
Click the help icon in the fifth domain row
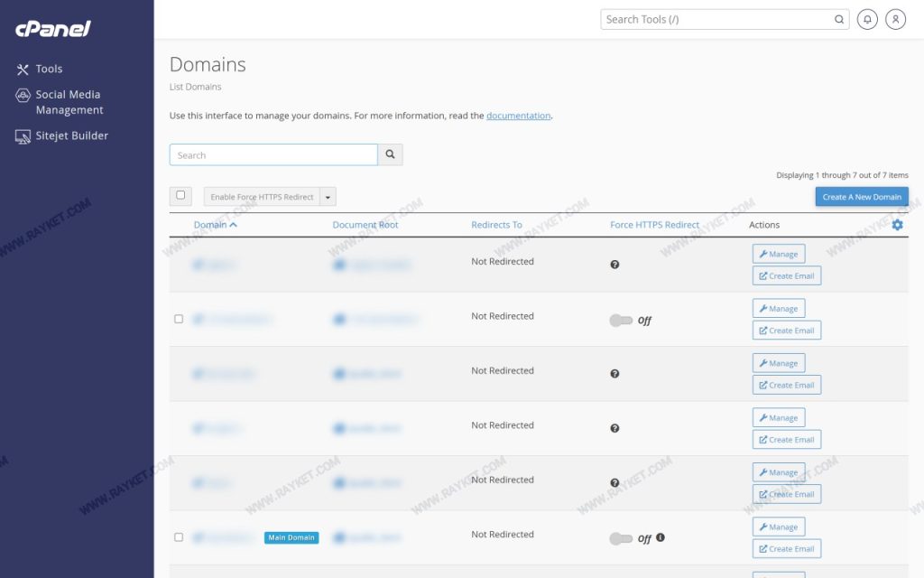[x=614, y=482]
